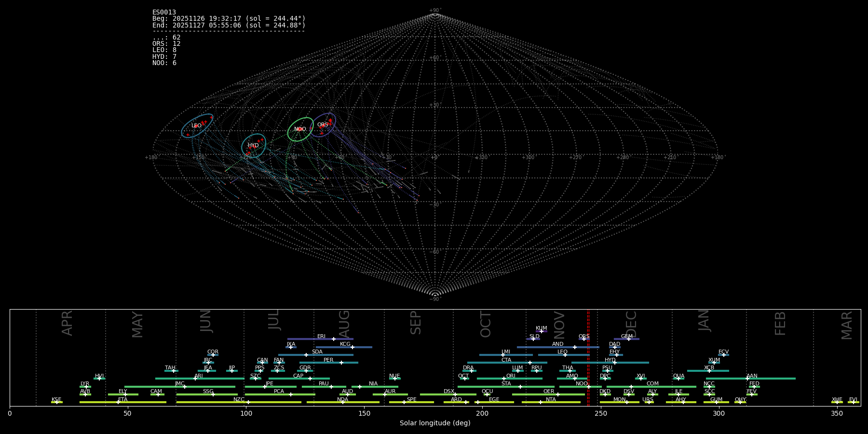Select the KUM shower marker in timeline
This screenshot has width=868, height=434.
coord(542,331)
